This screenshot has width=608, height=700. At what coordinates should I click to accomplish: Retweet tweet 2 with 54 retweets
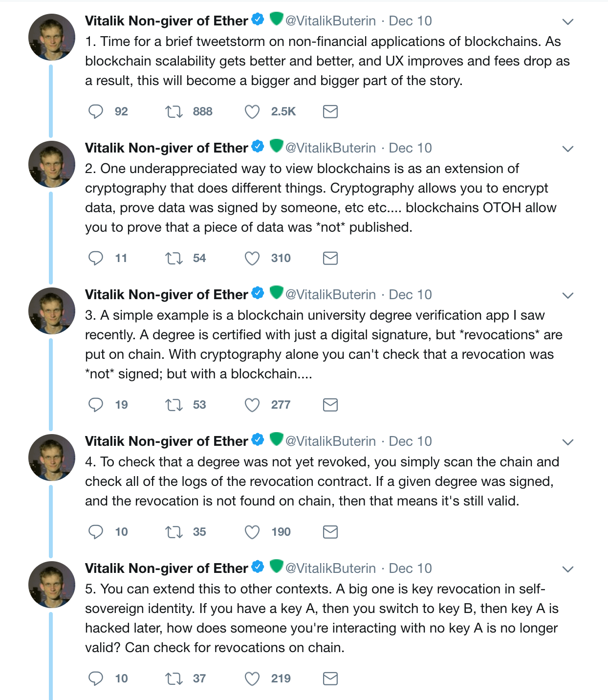pyautogui.click(x=174, y=258)
